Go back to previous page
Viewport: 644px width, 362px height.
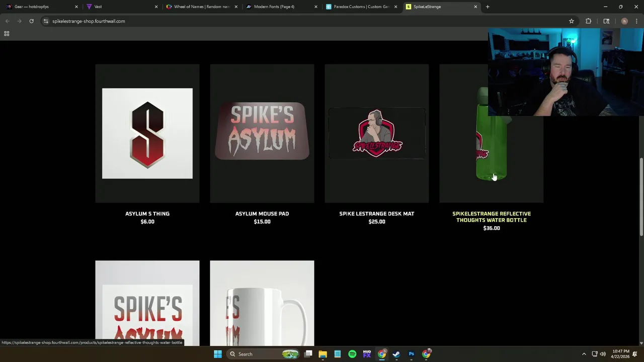pyautogui.click(x=7, y=21)
